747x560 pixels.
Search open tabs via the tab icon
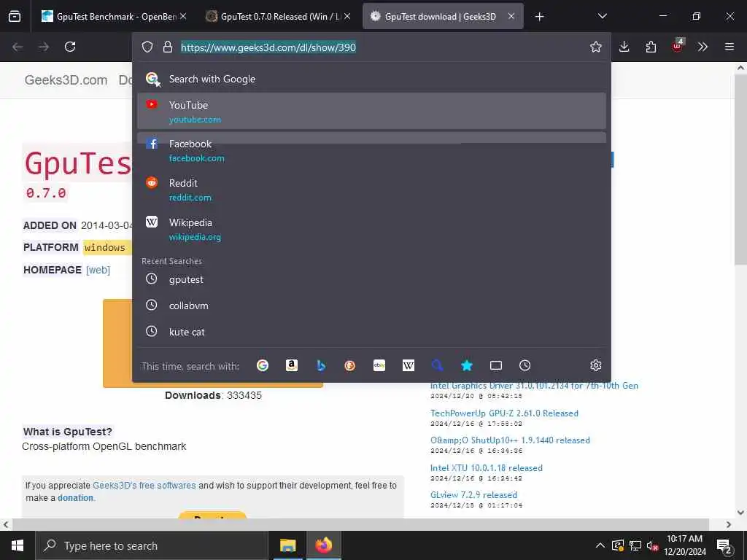(496, 365)
